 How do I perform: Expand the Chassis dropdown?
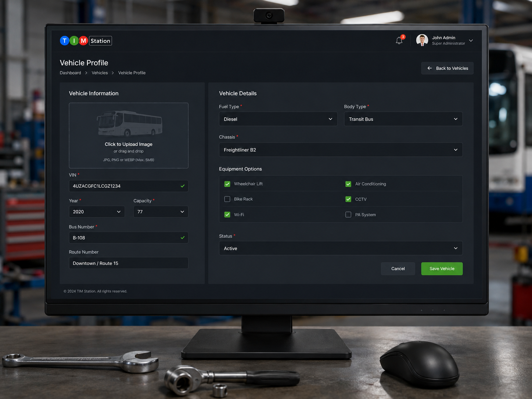click(341, 150)
